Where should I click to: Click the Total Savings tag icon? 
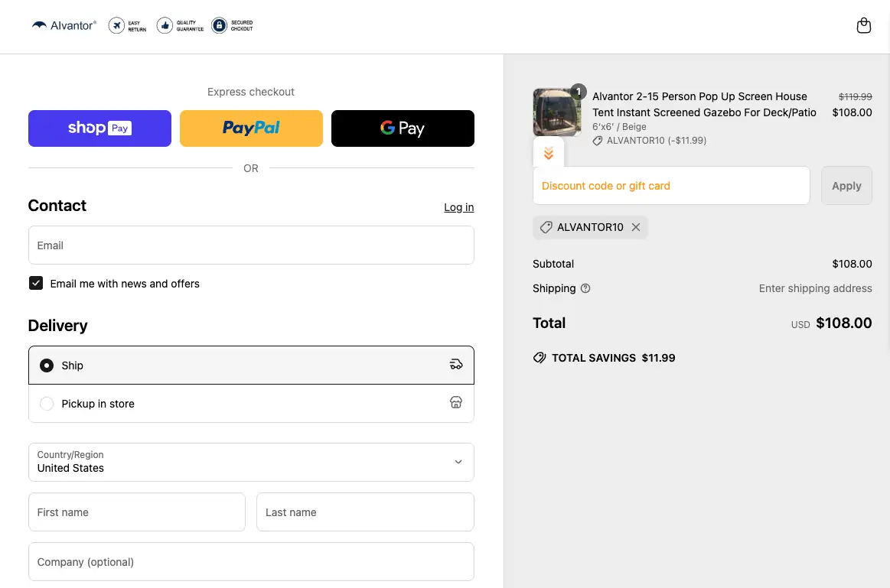pos(540,358)
